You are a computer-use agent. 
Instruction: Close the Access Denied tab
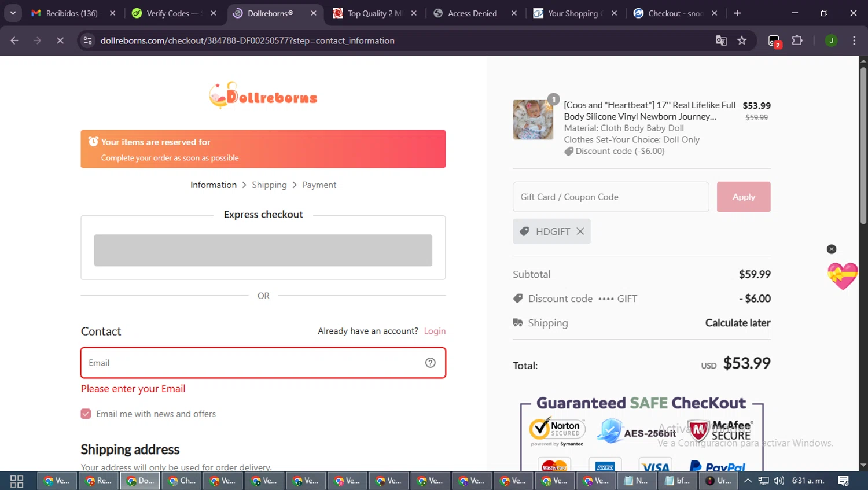point(514,13)
